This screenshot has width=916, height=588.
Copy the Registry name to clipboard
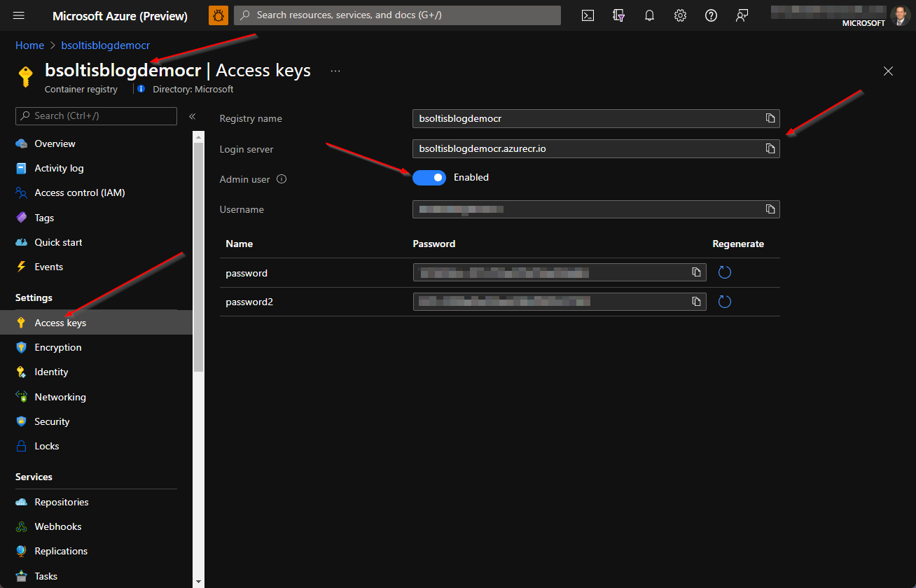[x=770, y=118]
